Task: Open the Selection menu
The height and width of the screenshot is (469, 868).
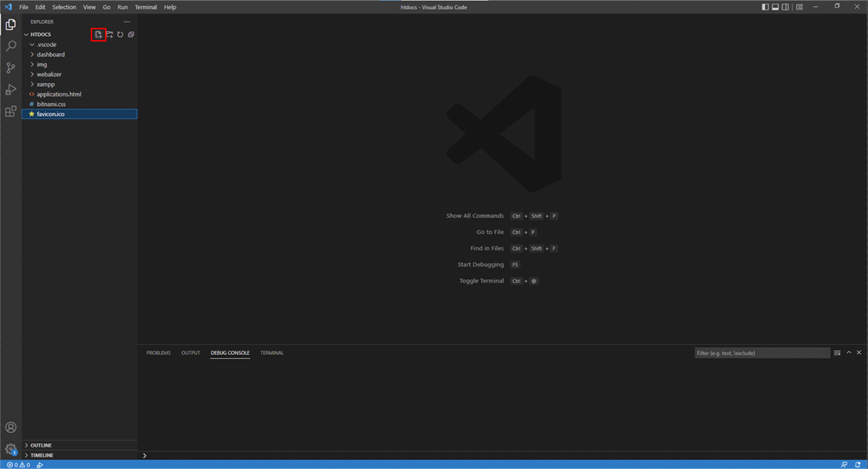Action: 64,7
